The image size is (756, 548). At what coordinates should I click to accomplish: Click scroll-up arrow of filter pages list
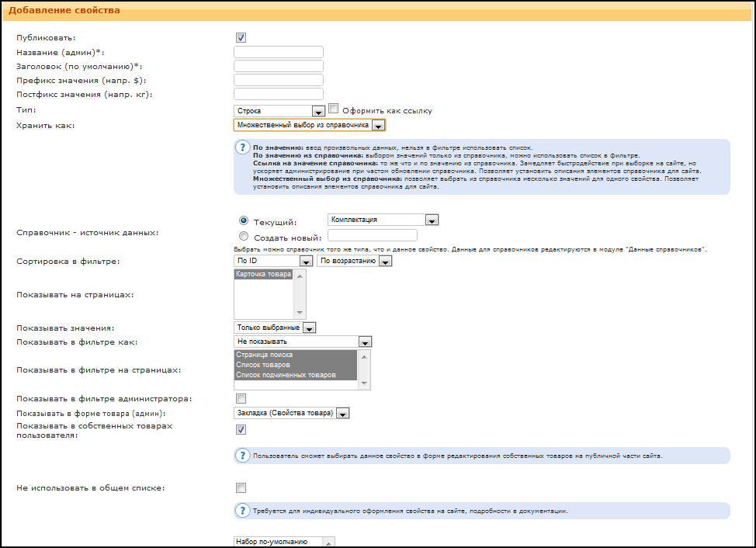[x=365, y=356]
